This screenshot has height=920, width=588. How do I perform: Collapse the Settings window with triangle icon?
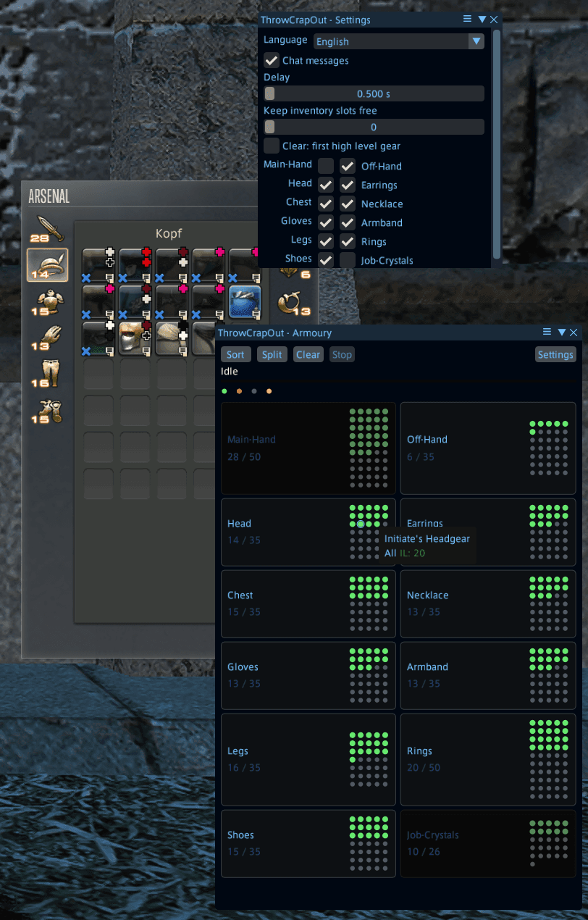[482, 20]
